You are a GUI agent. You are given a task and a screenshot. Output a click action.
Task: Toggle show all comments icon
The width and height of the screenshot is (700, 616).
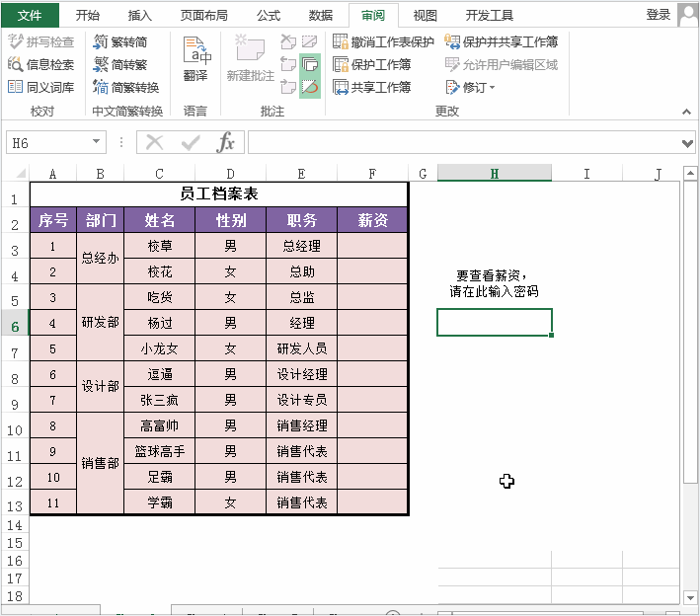click(x=310, y=64)
